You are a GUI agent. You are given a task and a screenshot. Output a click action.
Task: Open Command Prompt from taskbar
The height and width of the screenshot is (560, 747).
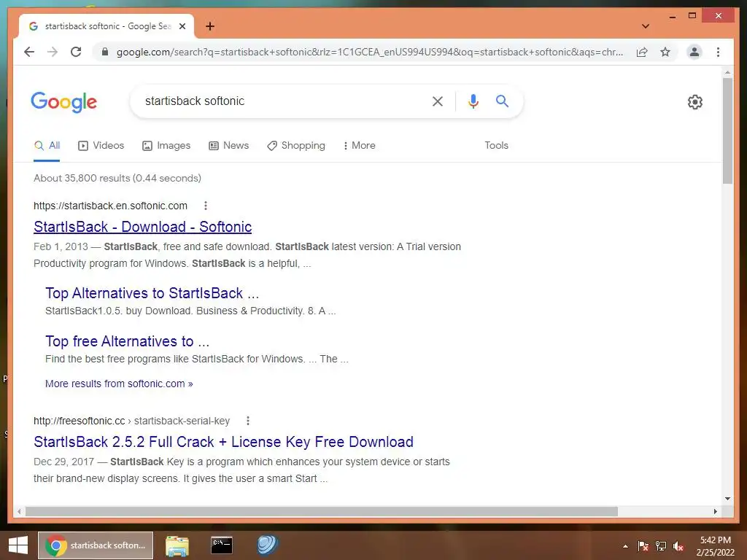222,545
